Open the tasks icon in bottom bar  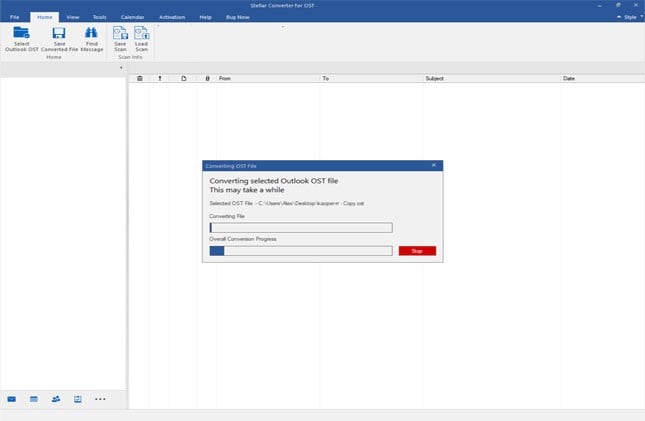[78, 399]
